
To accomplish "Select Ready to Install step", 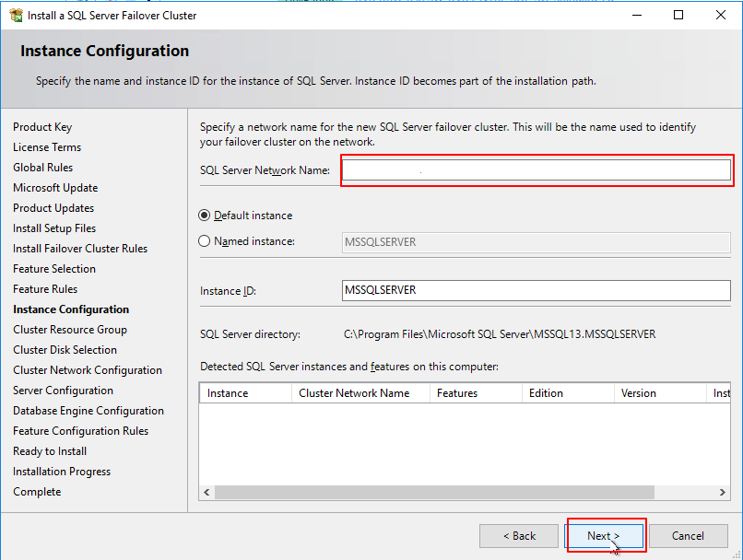I will (x=50, y=451).
